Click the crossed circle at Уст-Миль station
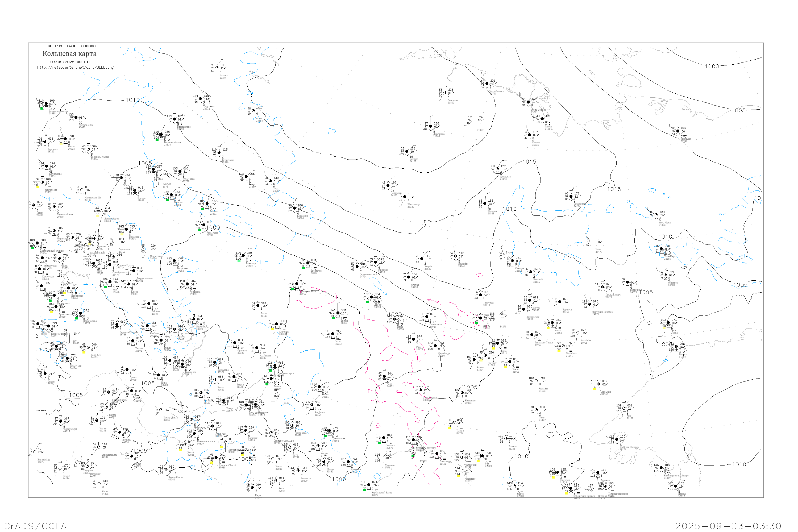 (564, 346)
